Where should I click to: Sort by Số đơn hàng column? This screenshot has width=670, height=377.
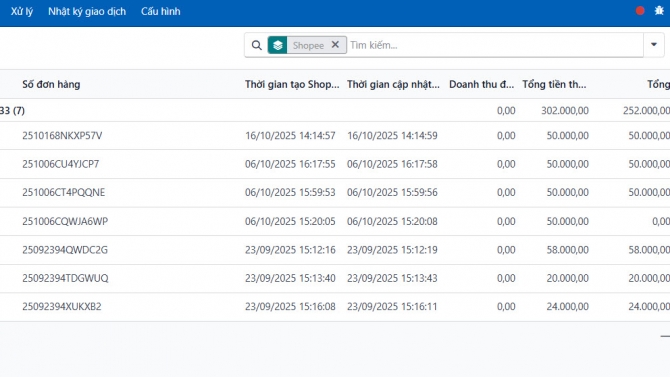(x=51, y=85)
